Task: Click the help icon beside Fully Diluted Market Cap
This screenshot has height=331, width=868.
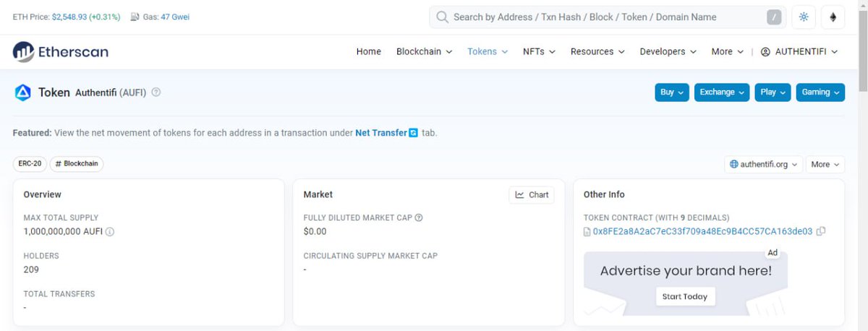Action: (419, 218)
